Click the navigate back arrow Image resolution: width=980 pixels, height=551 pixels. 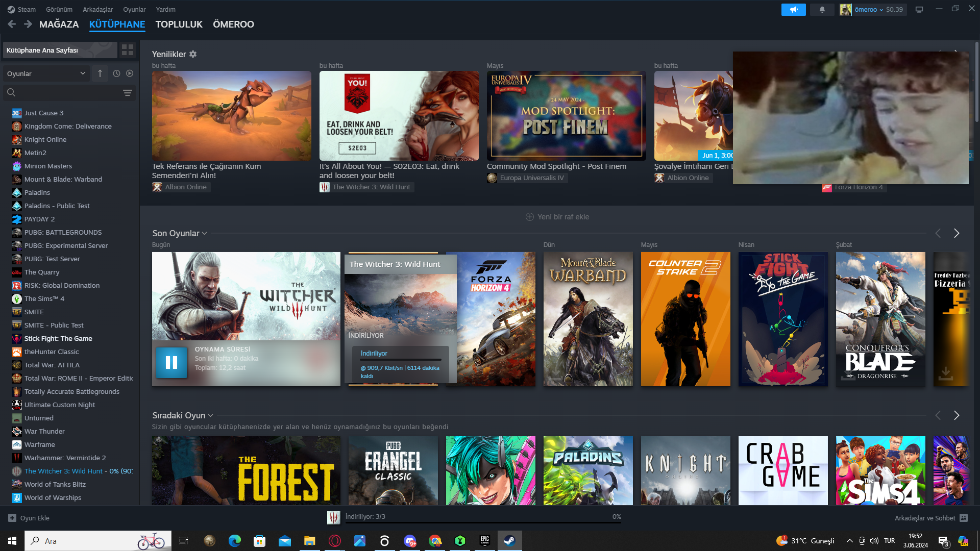[12, 24]
